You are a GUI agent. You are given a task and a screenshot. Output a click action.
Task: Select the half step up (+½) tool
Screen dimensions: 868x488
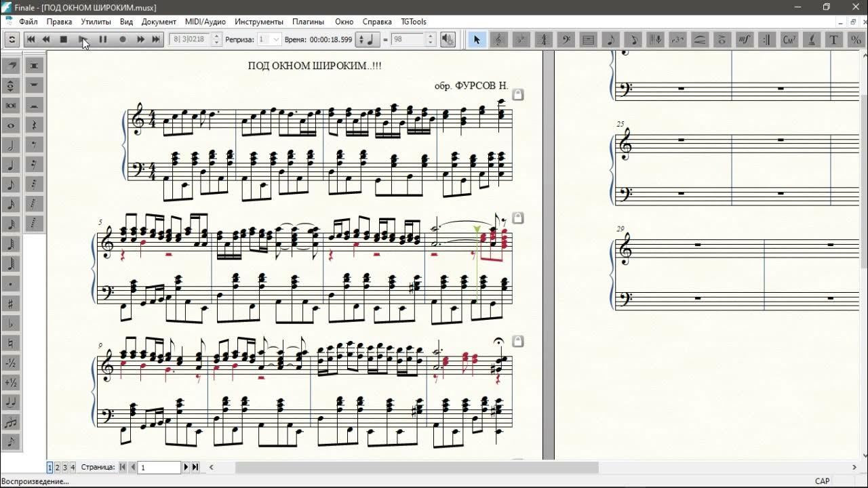[x=11, y=382]
